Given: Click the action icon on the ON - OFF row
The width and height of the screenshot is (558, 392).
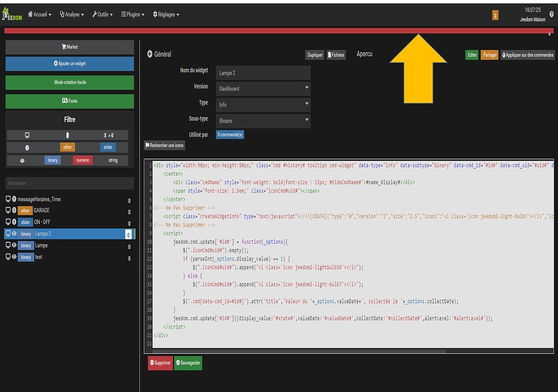Looking at the screenshot, I should click(x=14, y=222).
